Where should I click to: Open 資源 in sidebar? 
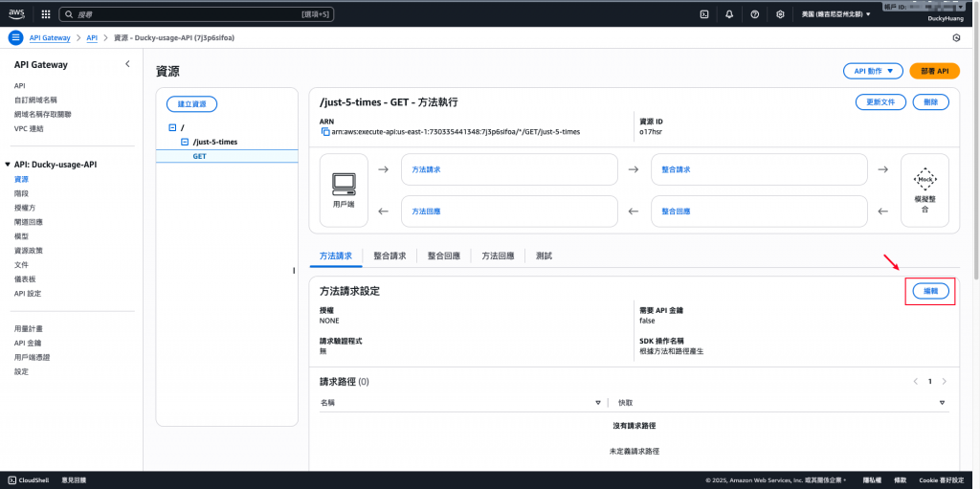click(21, 179)
